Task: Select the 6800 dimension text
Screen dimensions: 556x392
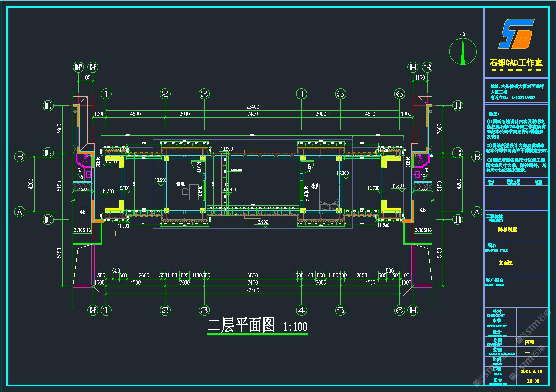Action: click(252, 275)
